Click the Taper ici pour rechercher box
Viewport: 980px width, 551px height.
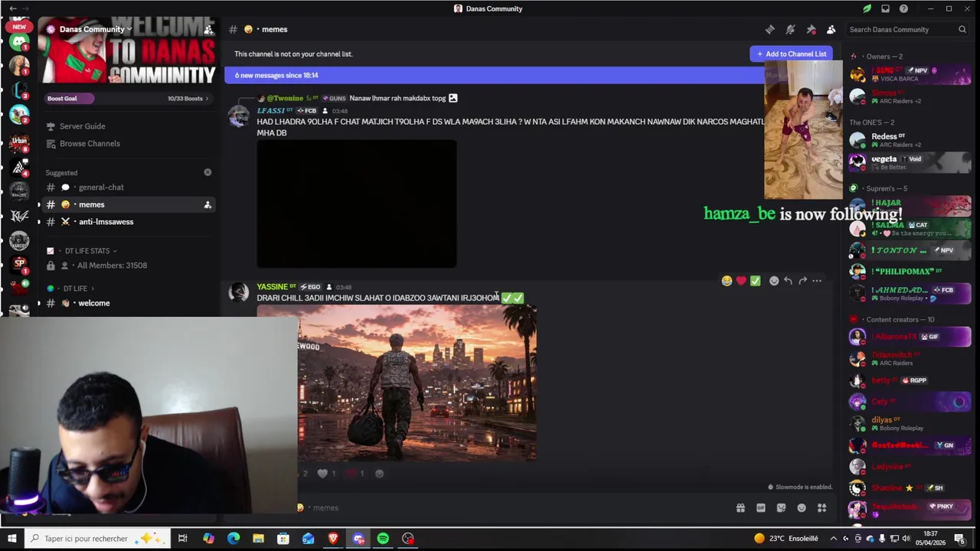click(97, 539)
